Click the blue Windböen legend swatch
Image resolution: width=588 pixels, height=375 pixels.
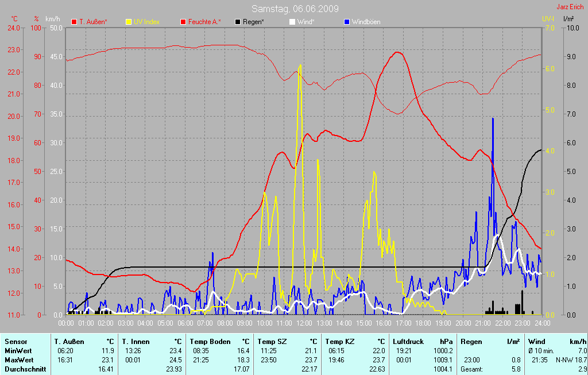[346, 22]
